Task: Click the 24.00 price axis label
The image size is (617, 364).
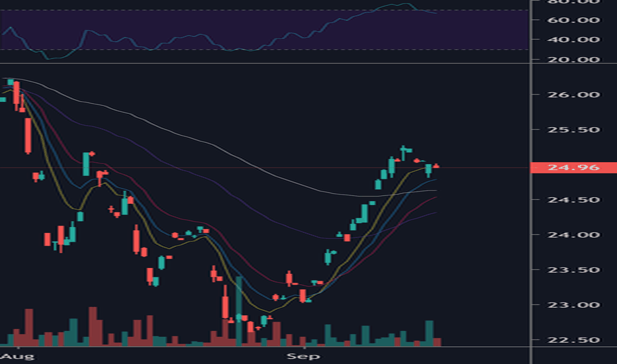Action: coord(574,235)
